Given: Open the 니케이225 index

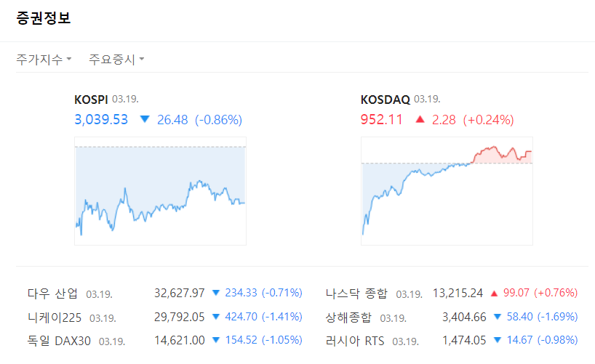Looking at the screenshot, I should tap(55, 317).
